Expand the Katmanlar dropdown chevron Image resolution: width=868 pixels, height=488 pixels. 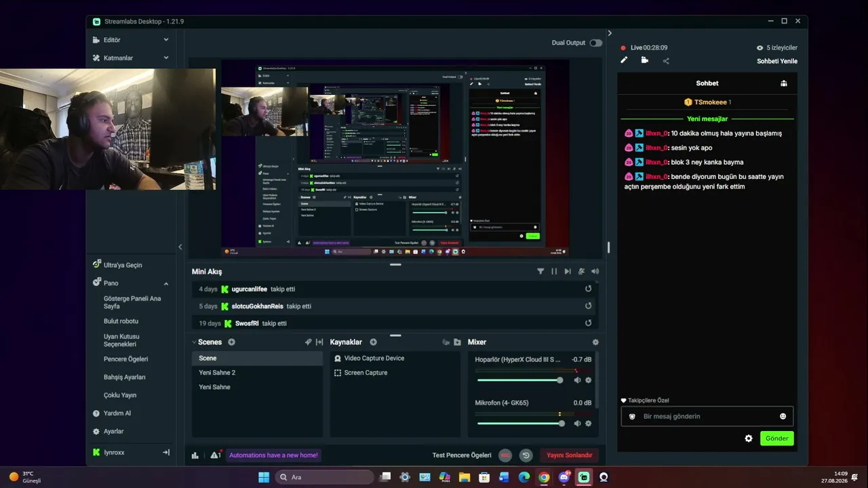click(166, 58)
